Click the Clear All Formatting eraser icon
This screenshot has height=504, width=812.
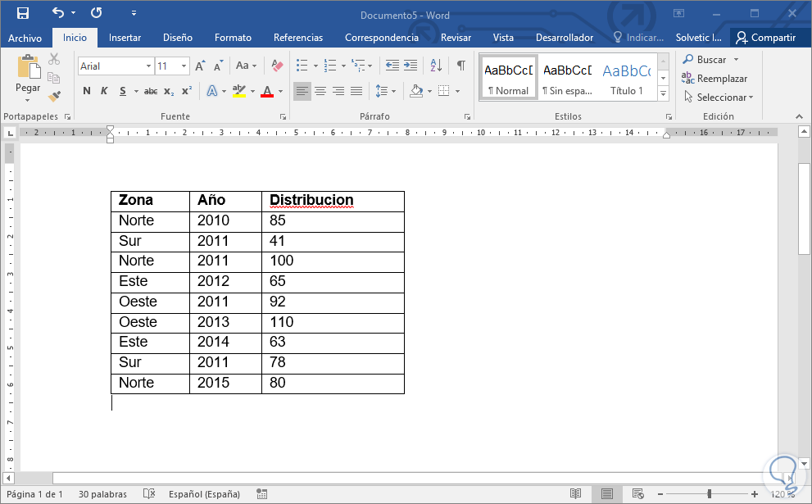tap(277, 66)
